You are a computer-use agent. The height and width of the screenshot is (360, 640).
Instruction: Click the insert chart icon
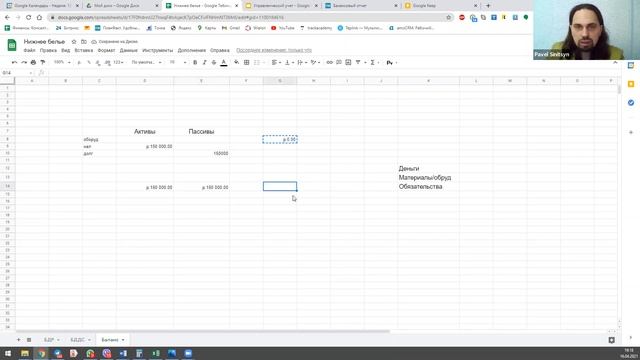(x=348, y=62)
